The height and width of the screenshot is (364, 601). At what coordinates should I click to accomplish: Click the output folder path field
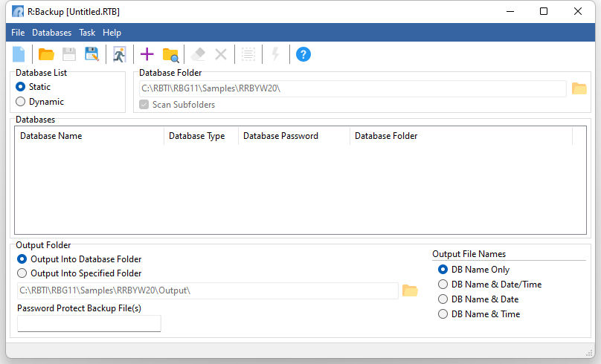[208, 290]
